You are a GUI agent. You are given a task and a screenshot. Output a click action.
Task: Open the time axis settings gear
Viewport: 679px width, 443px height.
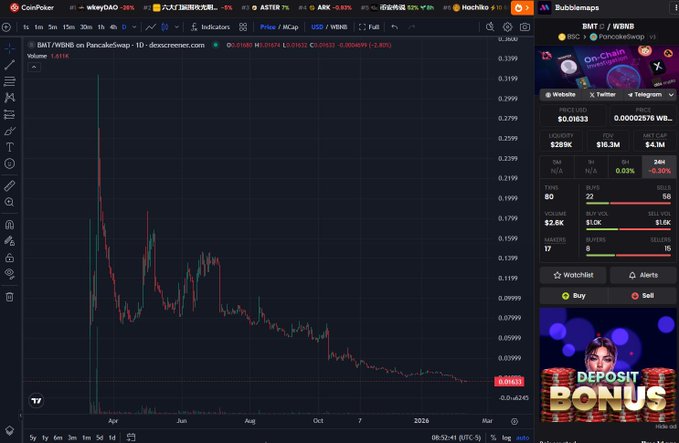[x=514, y=421]
